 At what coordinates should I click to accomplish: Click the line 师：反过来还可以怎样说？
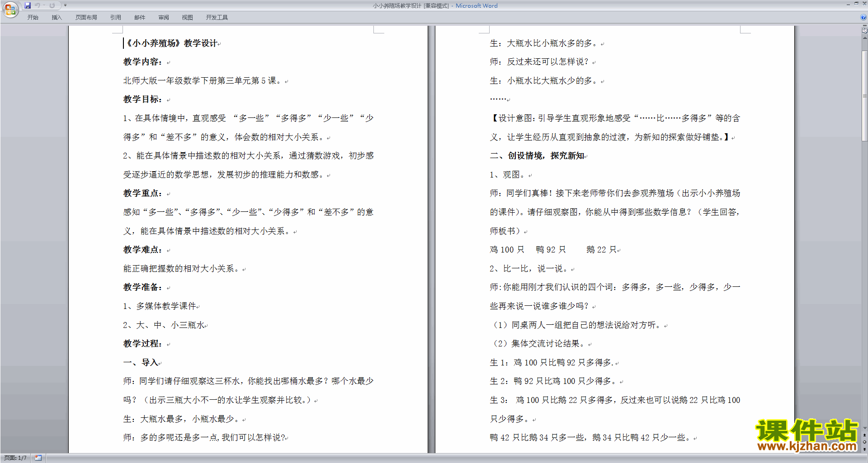coord(539,62)
